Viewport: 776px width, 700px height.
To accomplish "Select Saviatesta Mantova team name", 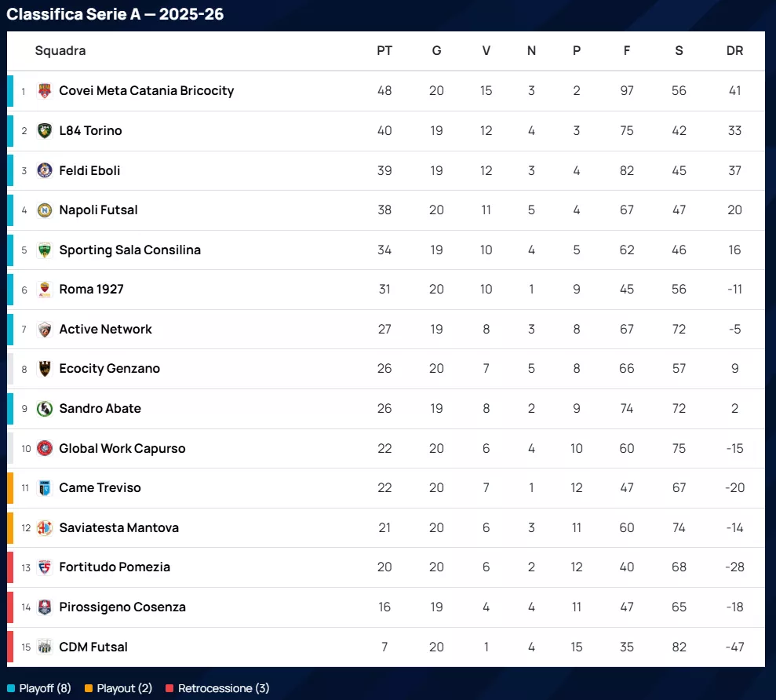I will pyautogui.click(x=118, y=528).
